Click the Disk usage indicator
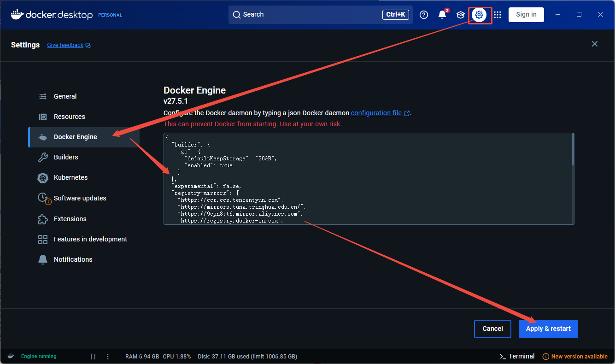This screenshot has height=364, width=615. pyautogui.click(x=247, y=356)
